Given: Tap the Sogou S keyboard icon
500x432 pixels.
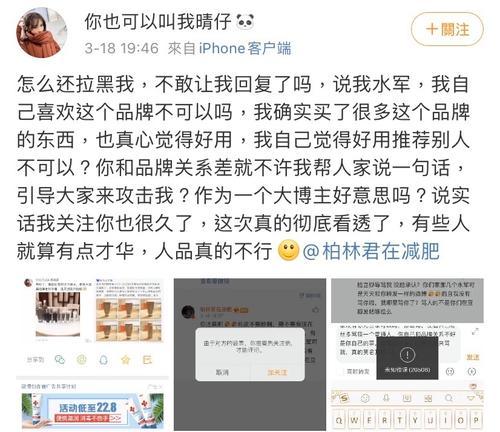Looking at the screenshot, I should pos(344,398).
